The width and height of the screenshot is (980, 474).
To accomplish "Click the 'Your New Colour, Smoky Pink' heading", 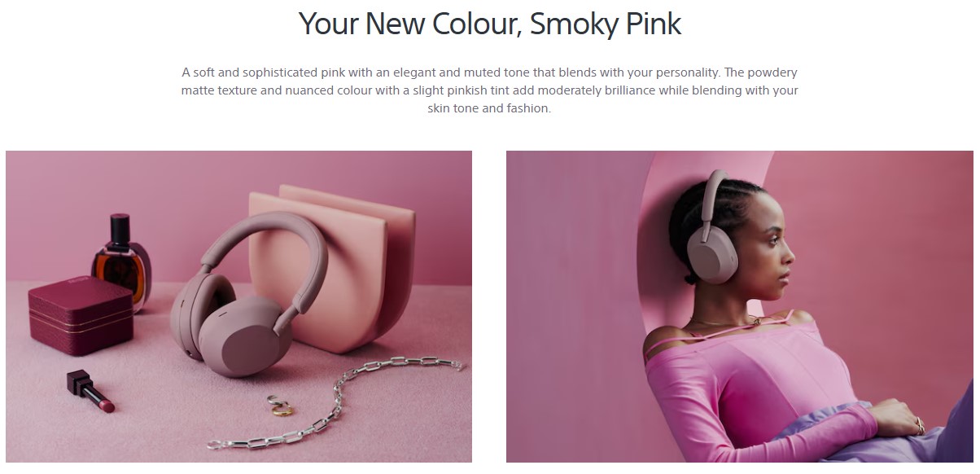I will pos(489,24).
